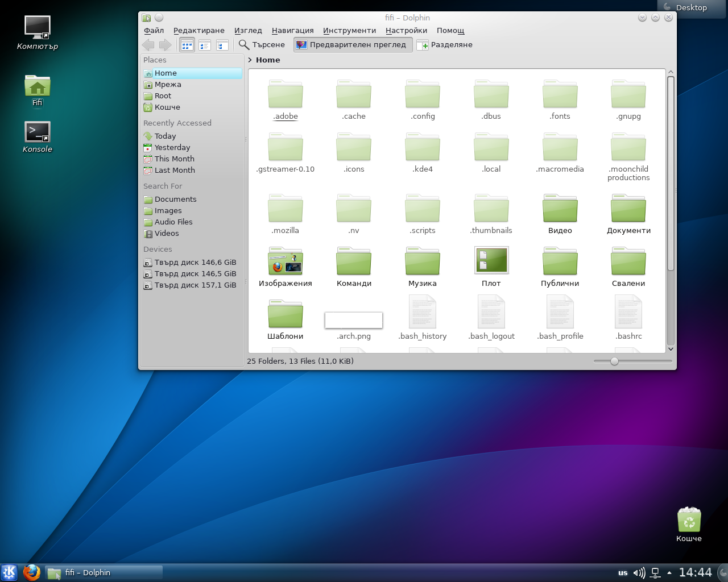Expand the breadcrumb arrow before Home
Image resolution: width=728 pixels, height=582 pixels.
pyautogui.click(x=250, y=60)
